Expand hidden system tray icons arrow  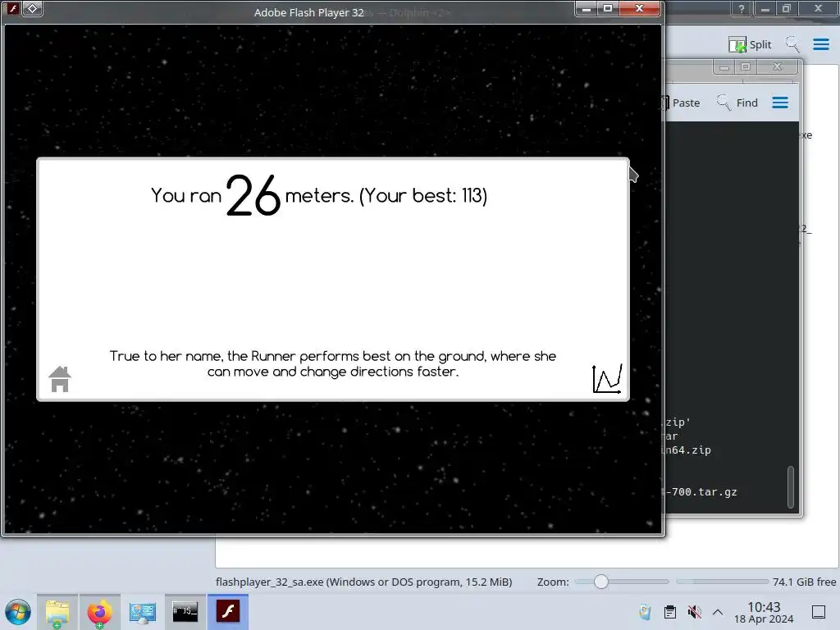tap(718, 612)
